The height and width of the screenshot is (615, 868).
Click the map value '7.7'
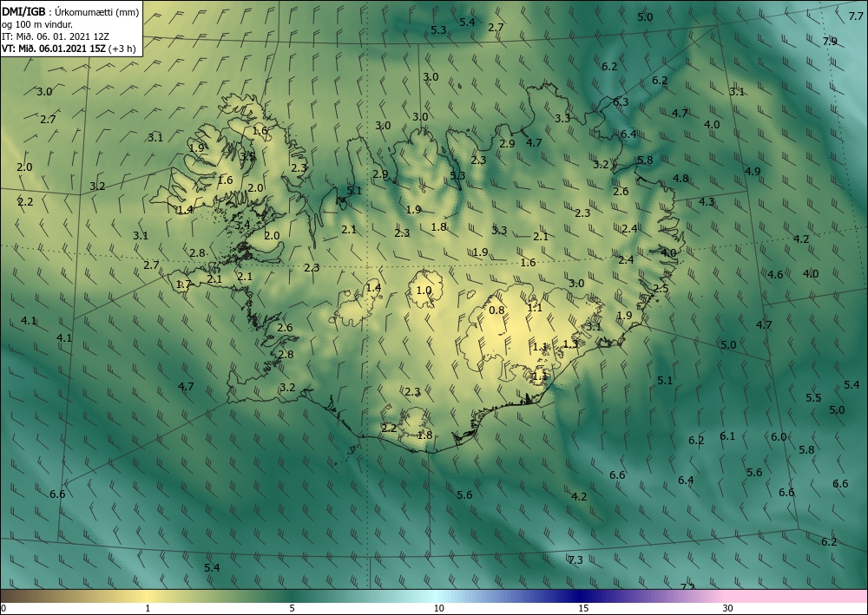click(856, 16)
